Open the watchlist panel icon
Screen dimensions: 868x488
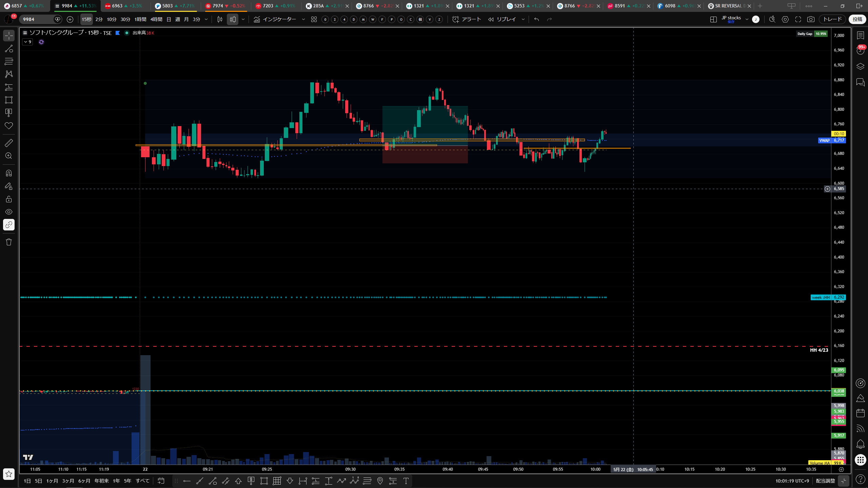[861, 35]
